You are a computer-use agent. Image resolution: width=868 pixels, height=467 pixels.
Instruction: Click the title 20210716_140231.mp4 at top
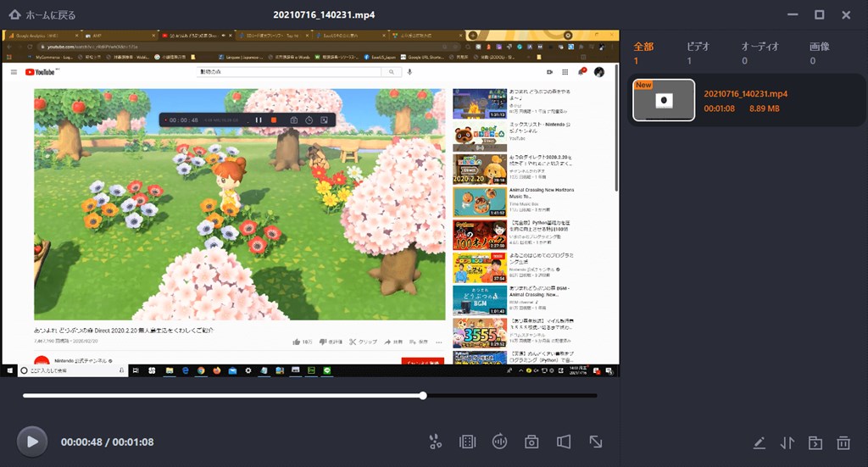click(x=324, y=15)
